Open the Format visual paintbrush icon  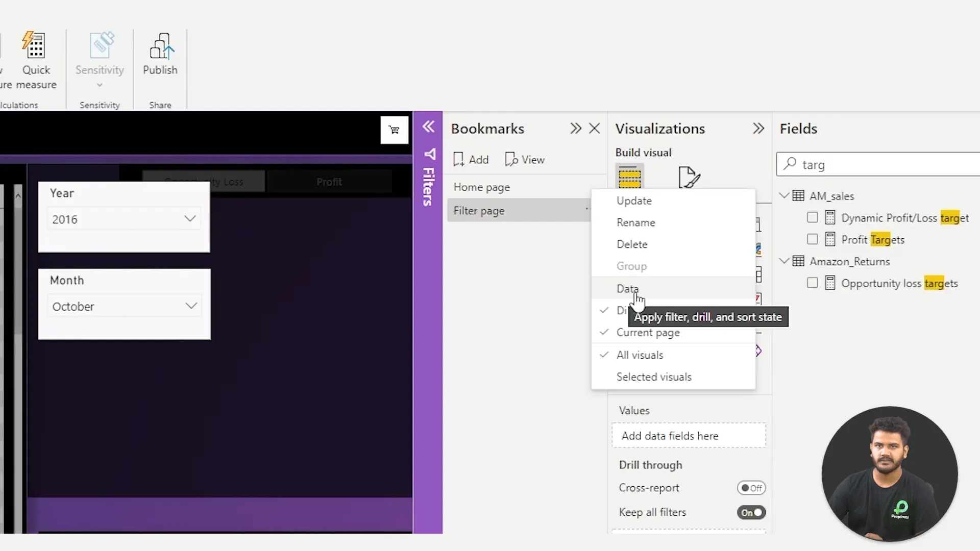(689, 177)
